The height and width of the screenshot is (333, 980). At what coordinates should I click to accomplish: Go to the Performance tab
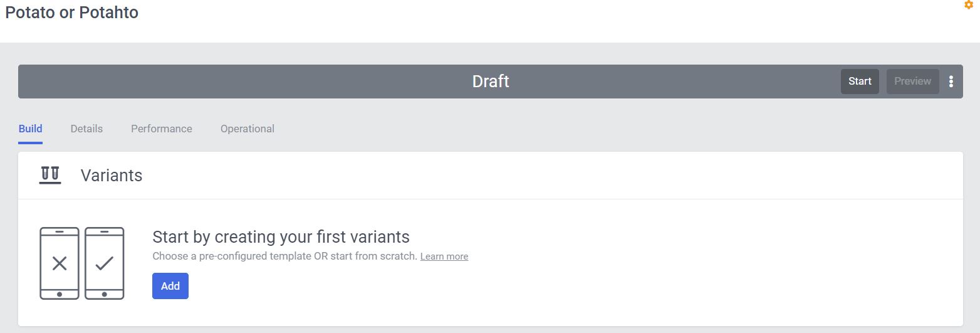click(x=162, y=129)
